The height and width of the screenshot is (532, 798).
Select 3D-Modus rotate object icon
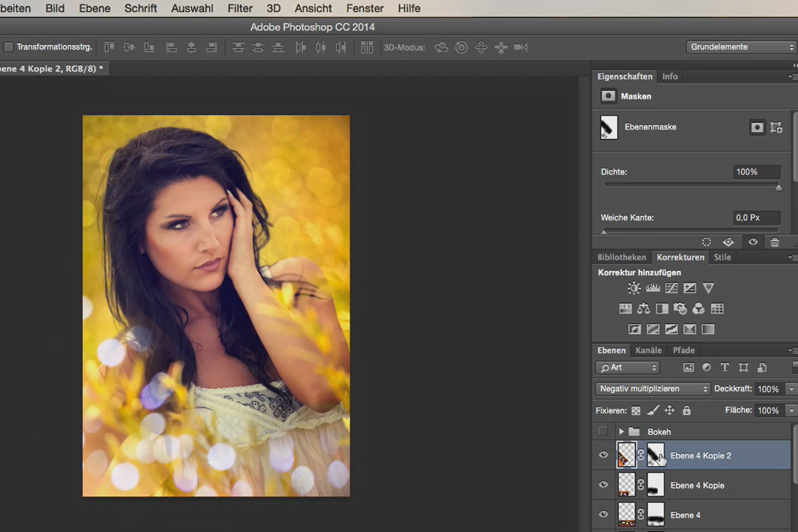(x=441, y=47)
